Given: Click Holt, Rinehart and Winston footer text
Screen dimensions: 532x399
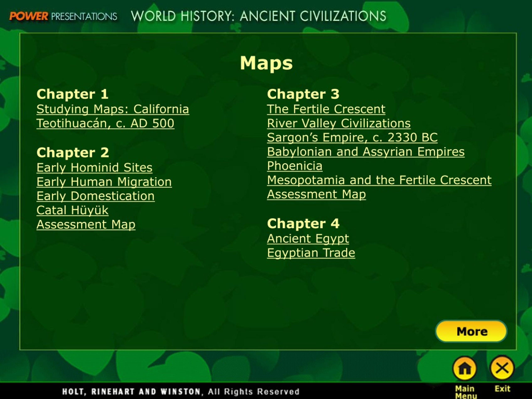Looking at the screenshot, I should click(181, 392).
